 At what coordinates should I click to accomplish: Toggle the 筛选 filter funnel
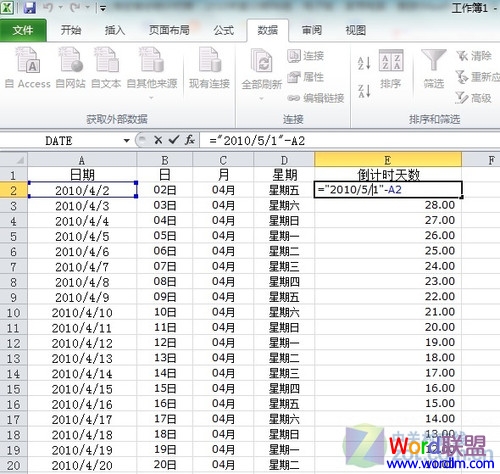point(433,68)
